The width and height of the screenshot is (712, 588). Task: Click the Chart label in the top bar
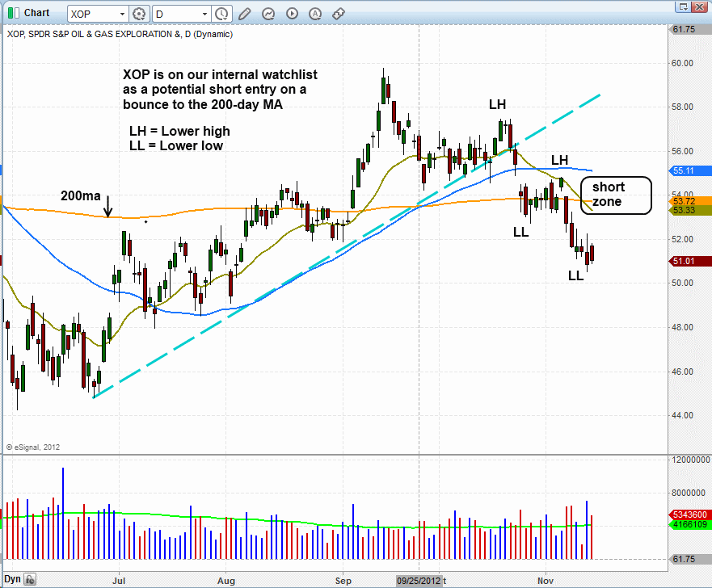[x=35, y=13]
